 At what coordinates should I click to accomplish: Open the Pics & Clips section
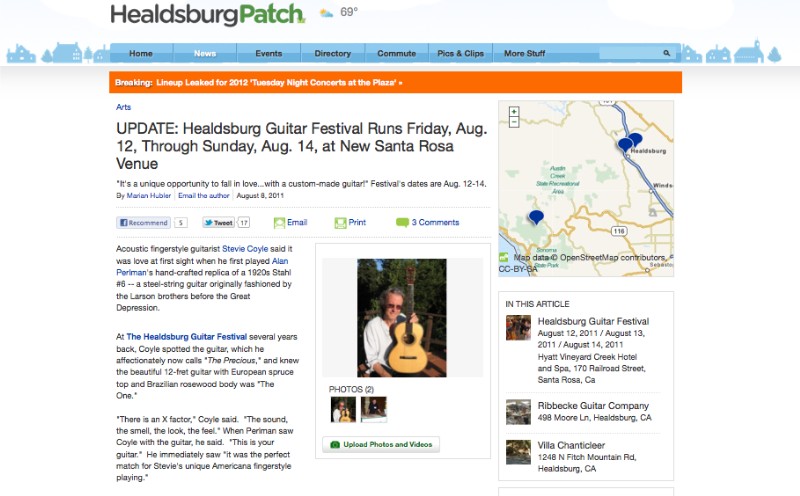[460, 53]
